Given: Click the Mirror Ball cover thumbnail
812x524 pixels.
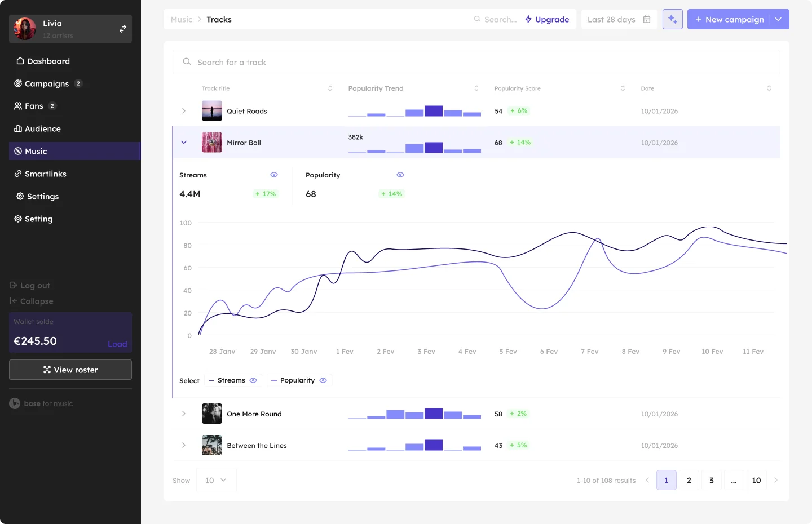Looking at the screenshot, I should (x=212, y=143).
